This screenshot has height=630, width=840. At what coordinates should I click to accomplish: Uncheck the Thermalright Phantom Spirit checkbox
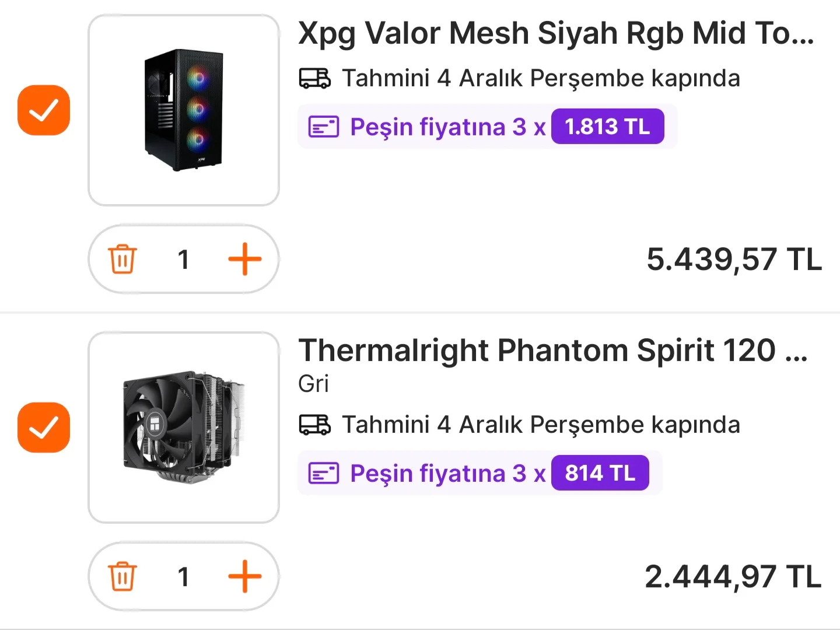(44, 428)
